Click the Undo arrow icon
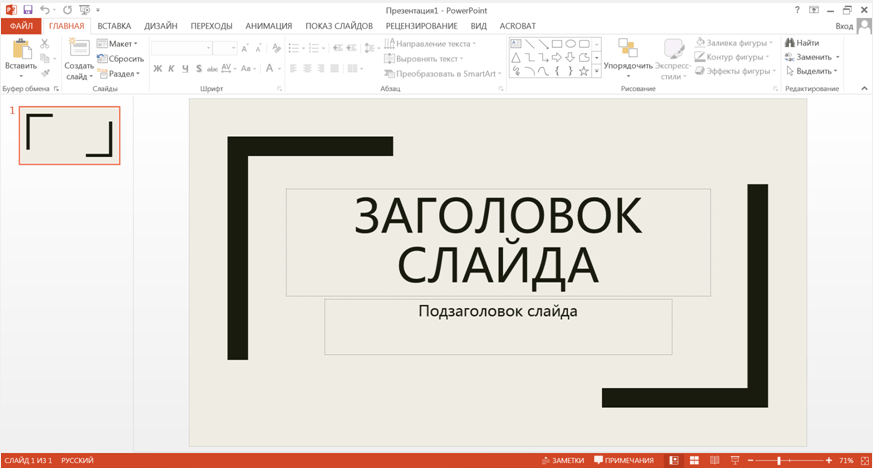The image size is (873, 468). point(45,9)
